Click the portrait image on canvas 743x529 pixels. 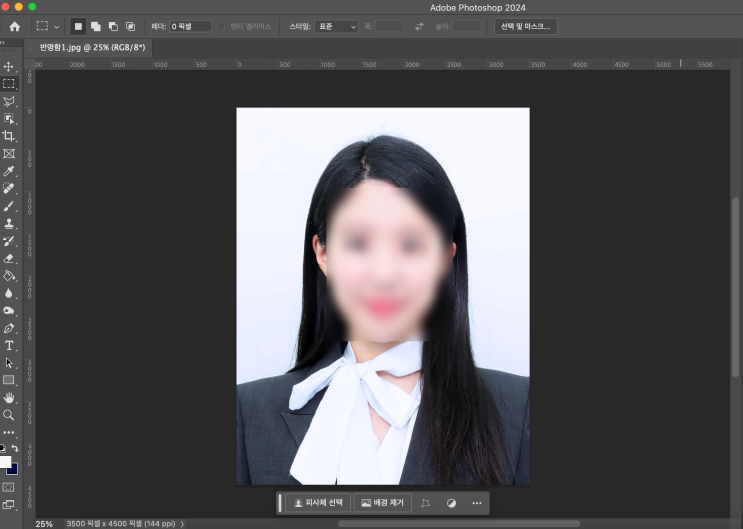coord(383,296)
